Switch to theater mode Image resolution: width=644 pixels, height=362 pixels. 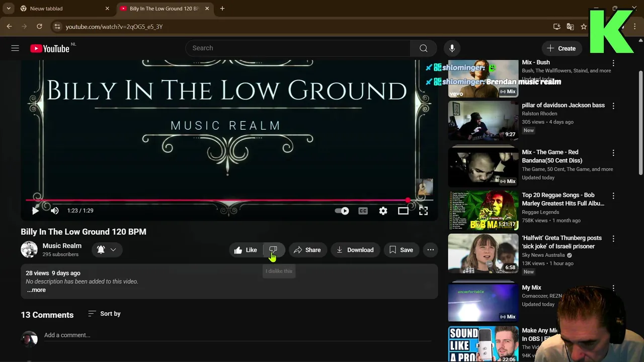pos(403,211)
